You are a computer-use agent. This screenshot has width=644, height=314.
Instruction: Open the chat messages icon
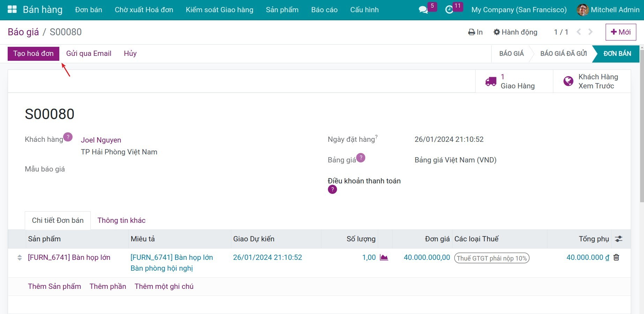423,10
